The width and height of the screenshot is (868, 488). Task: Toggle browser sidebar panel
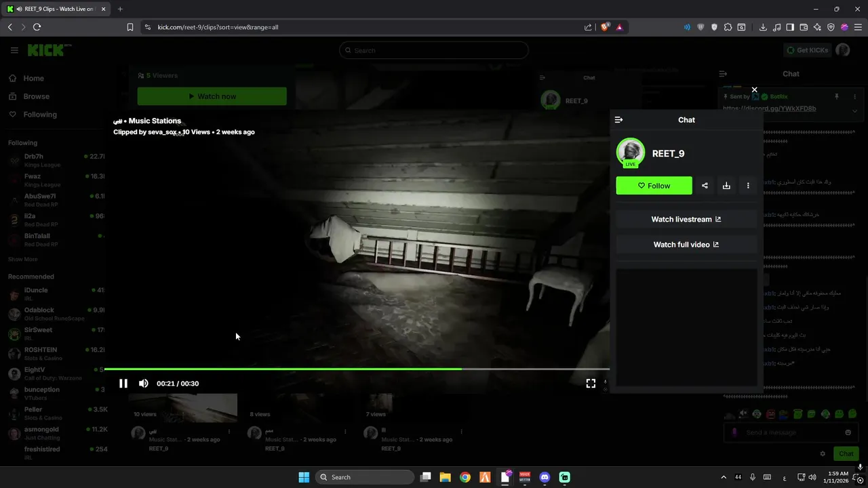pyautogui.click(x=790, y=27)
